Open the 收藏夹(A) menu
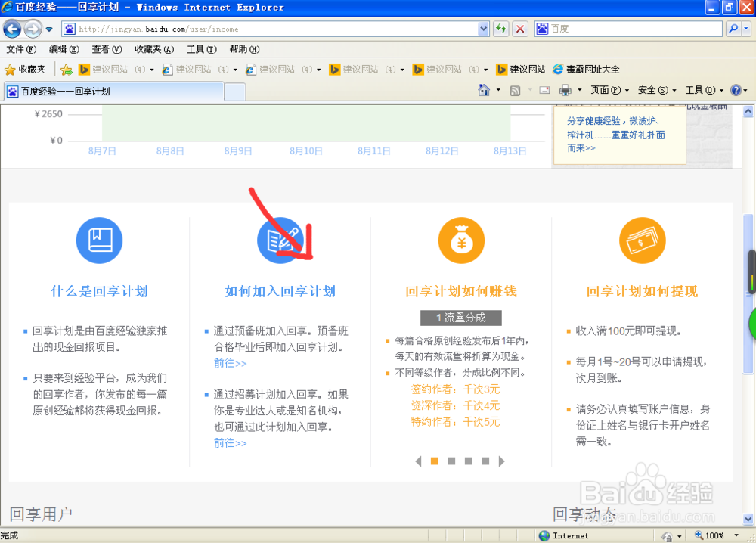Screen dimensions: 756x543 click(x=154, y=49)
